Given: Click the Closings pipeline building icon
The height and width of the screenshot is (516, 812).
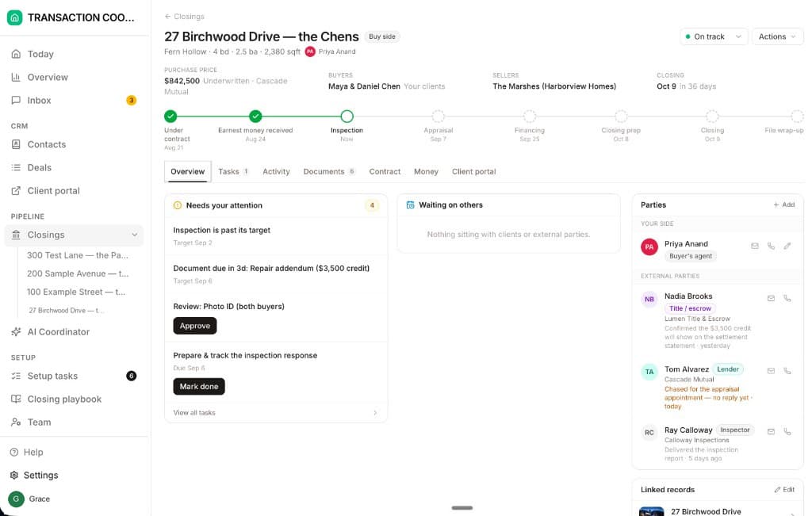Looking at the screenshot, I should [x=16, y=235].
